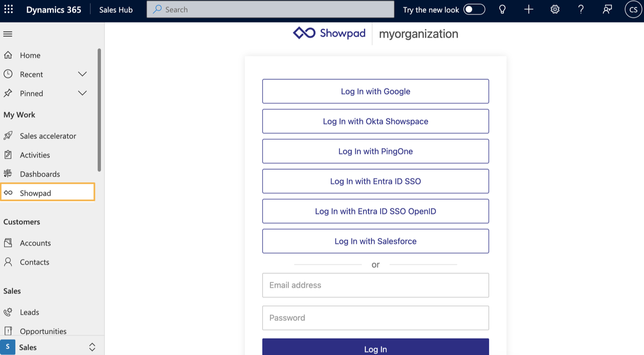This screenshot has height=355, width=644.
Task: Click Log In with PingOne
Action: 375,151
